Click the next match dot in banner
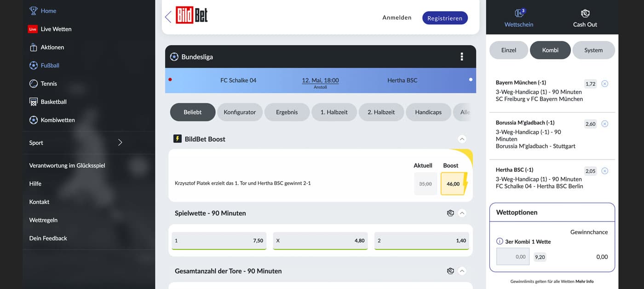 coord(471,79)
